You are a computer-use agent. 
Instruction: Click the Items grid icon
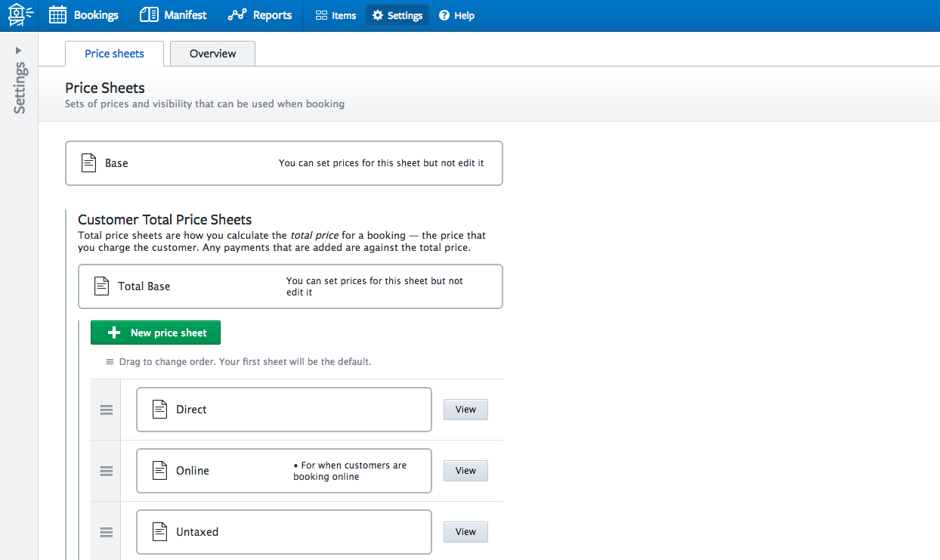(321, 15)
